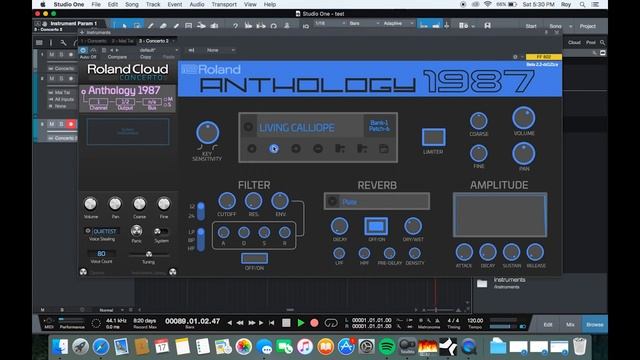This screenshot has width=640, height=360.
Task: Toggle the plugin Auto Off power button
Action: 83,51
